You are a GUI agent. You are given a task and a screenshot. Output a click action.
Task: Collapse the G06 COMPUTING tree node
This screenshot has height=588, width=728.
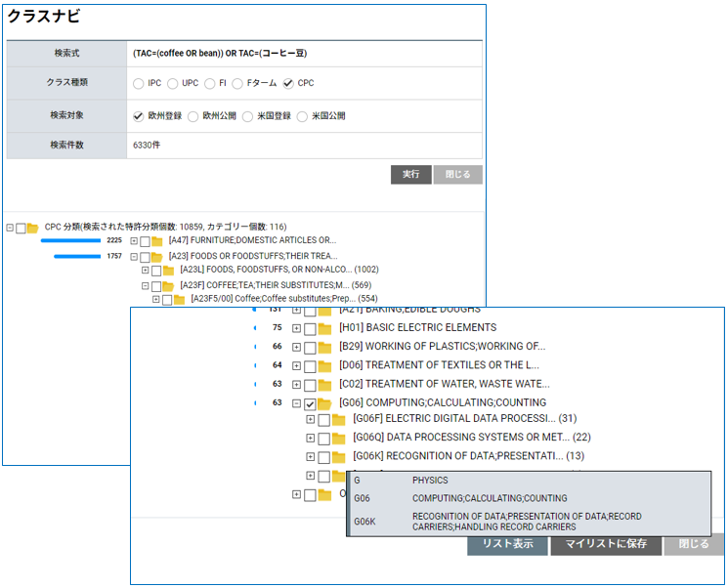[x=296, y=403]
